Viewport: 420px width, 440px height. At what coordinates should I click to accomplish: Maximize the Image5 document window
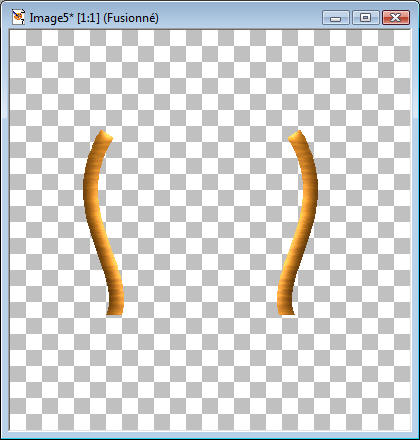(x=366, y=17)
